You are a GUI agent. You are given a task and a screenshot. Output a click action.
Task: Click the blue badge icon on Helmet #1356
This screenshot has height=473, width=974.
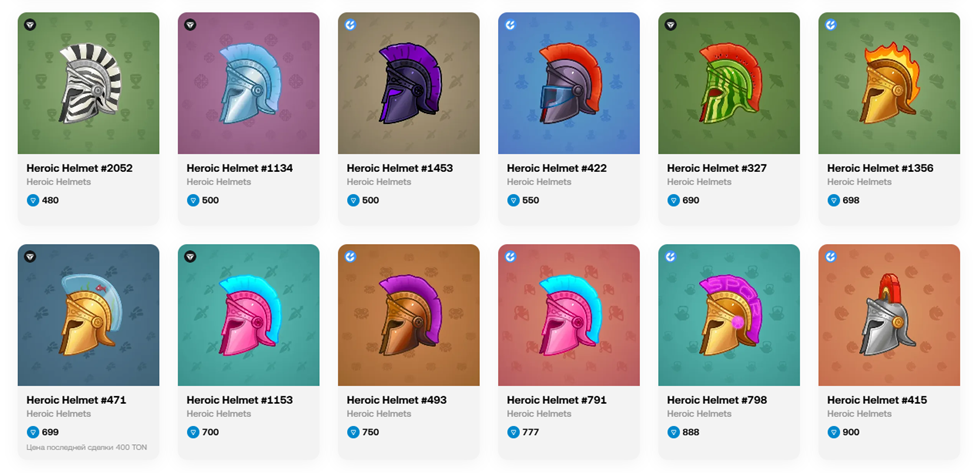coord(830,25)
